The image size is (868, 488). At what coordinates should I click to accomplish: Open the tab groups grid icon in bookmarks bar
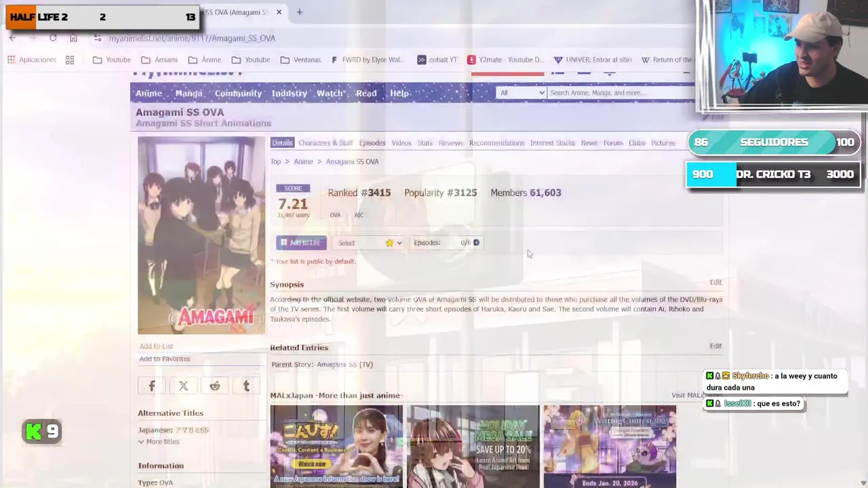tap(70, 60)
